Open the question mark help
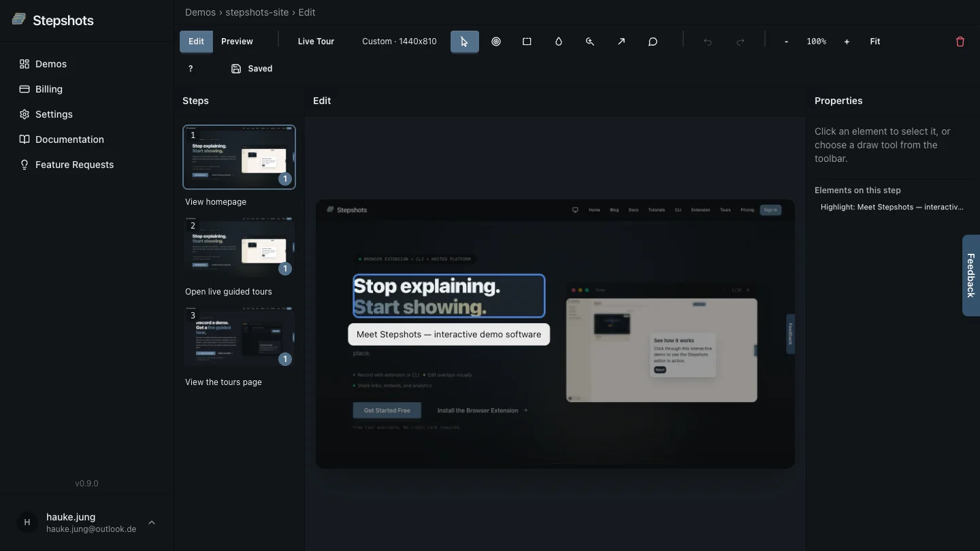The height and width of the screenshot is (551, 980). pyautogui.click(x=191, y=69)
